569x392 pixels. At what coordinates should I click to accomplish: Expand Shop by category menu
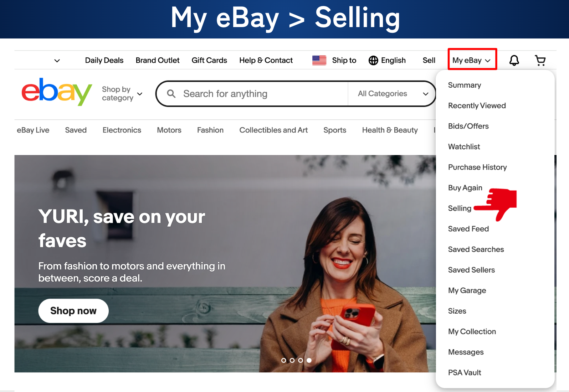coord(122,94)
